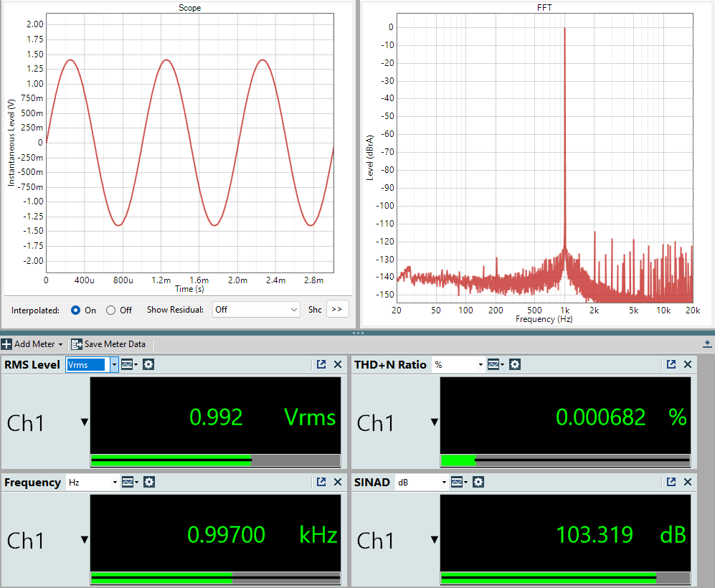
Task: Open Show Residual dropdown
Action: coord(256,310)
